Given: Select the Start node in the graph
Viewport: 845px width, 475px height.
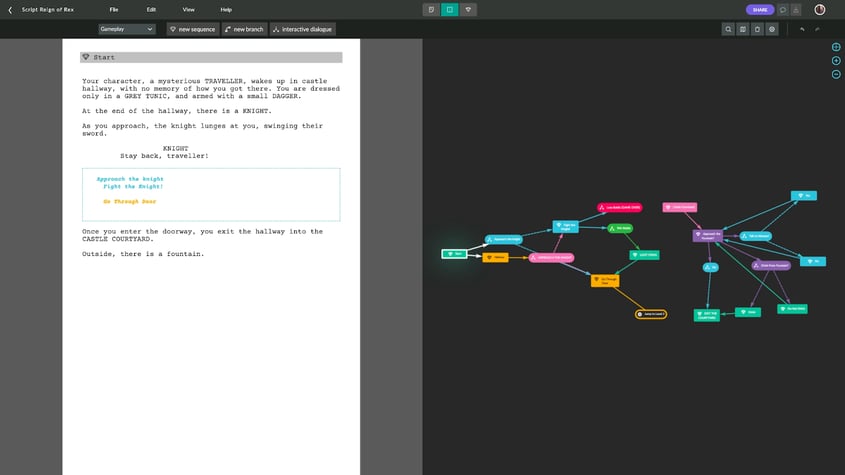Looking at the screenshot, I should 454,253.
